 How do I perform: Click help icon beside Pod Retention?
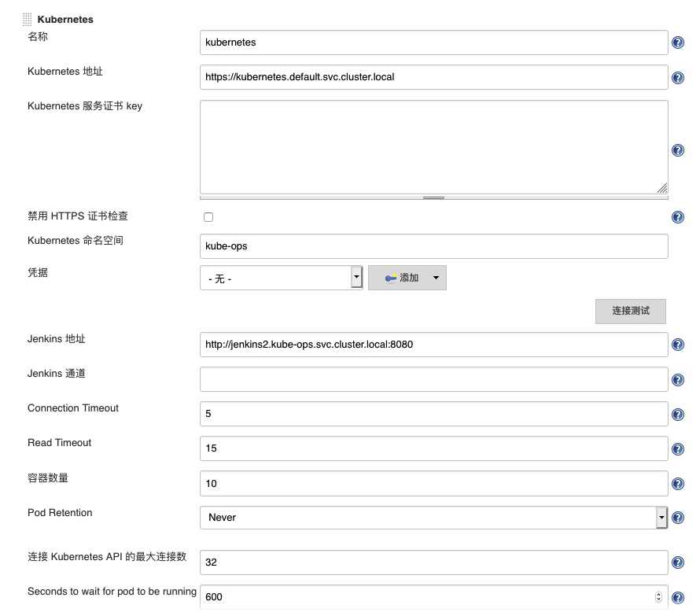coord(678,518)
